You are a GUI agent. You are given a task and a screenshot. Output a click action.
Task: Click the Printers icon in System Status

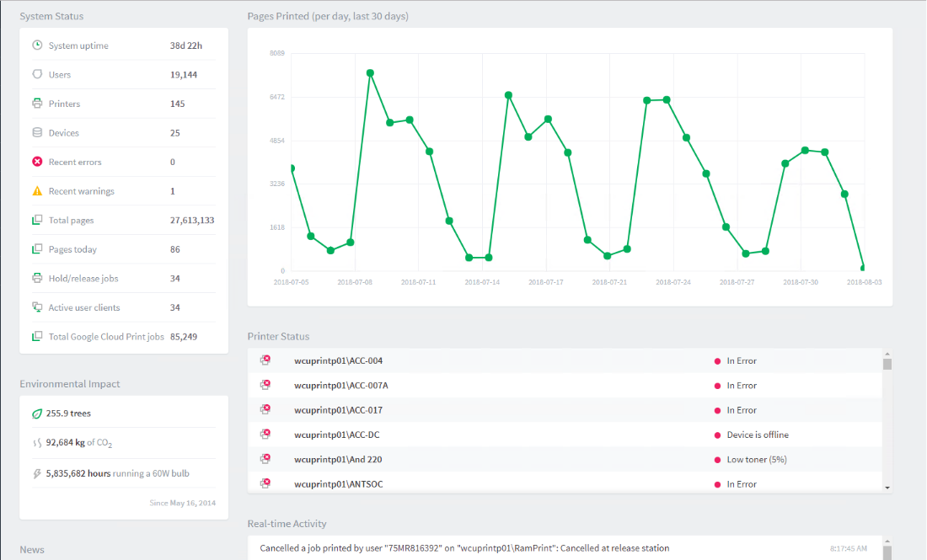(37, 104)
